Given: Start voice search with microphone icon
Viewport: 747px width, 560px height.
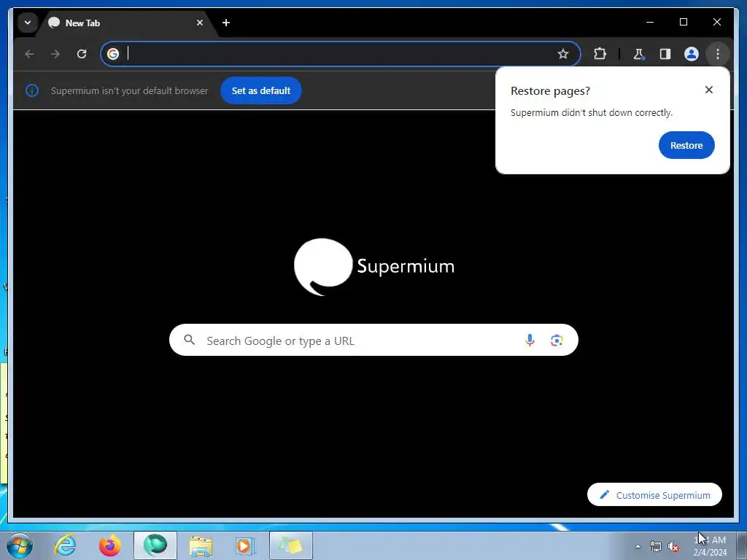Looking at the screenshot, I should [x=530, y=340].
